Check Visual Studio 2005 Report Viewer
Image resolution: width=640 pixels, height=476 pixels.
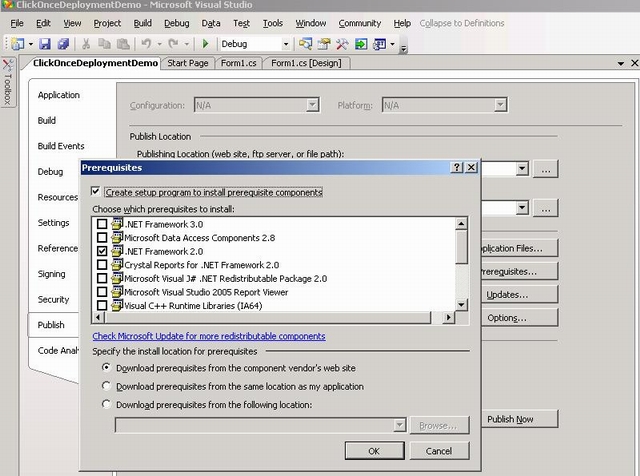point(102,292)
